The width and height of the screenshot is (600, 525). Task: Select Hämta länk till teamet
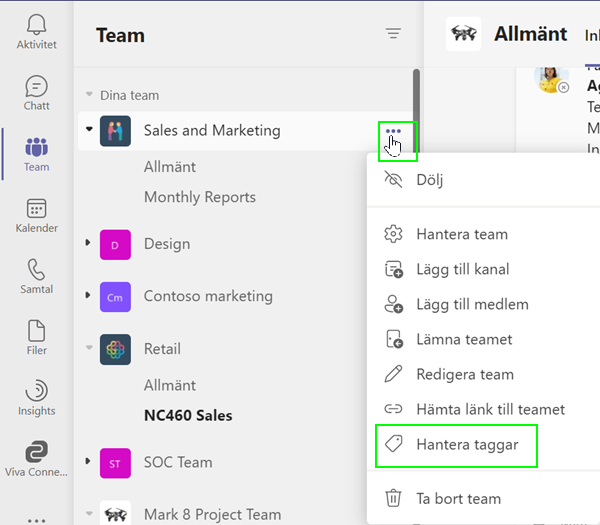483,409
